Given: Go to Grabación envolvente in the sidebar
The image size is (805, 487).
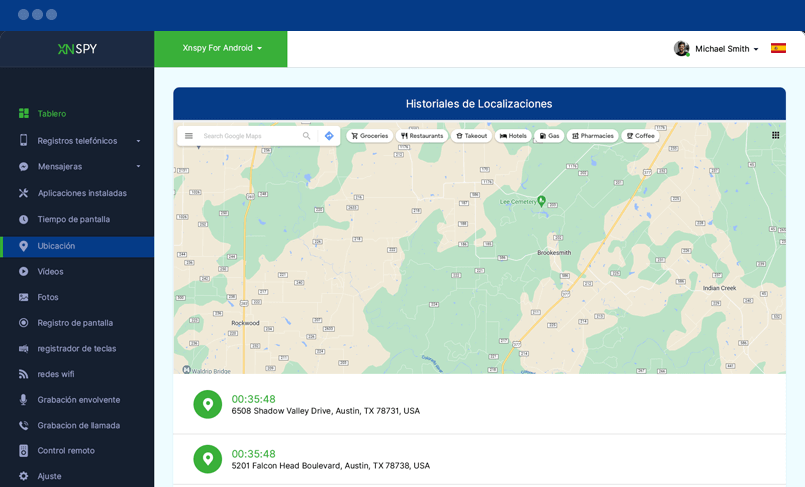Looking at the screenshot, I should point(78,400).
